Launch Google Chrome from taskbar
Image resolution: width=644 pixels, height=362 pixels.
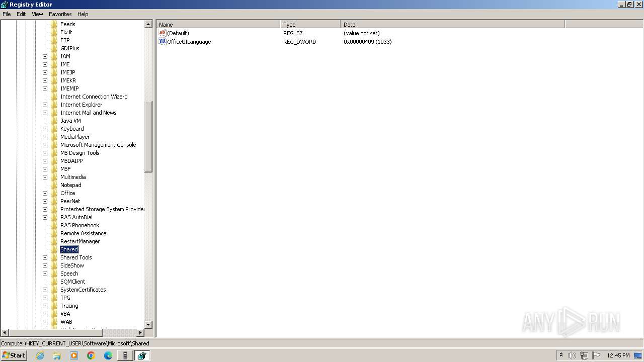91,355
